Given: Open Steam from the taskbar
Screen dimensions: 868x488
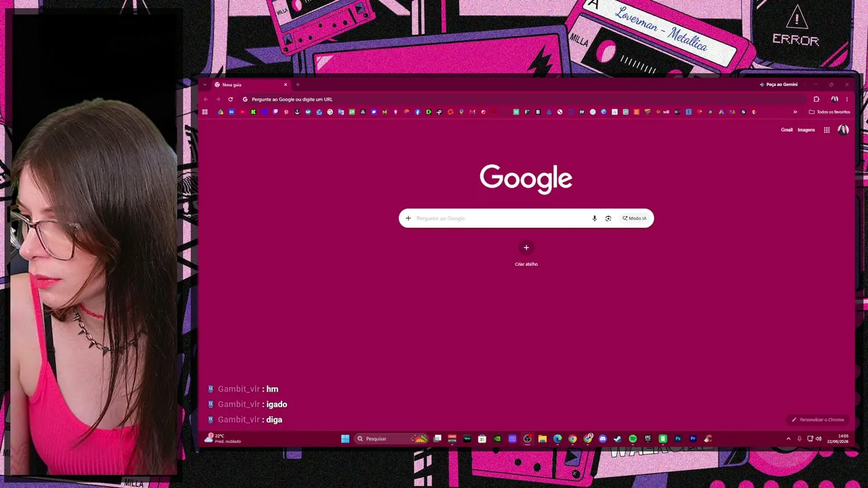Looking at the screenshot, I should click(617, 439).
